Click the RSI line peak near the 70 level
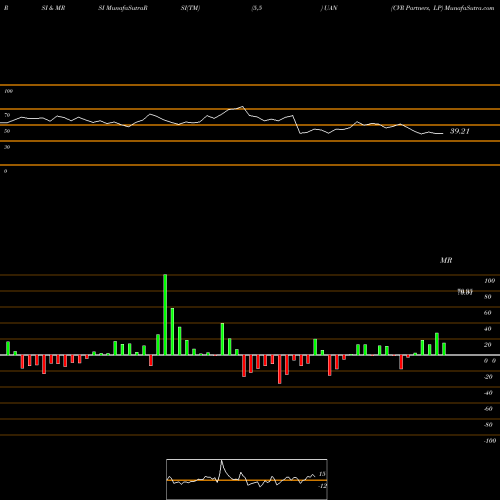Image resolution: width=500 pixels, height=500 pixels. click(x=242, y=107)
